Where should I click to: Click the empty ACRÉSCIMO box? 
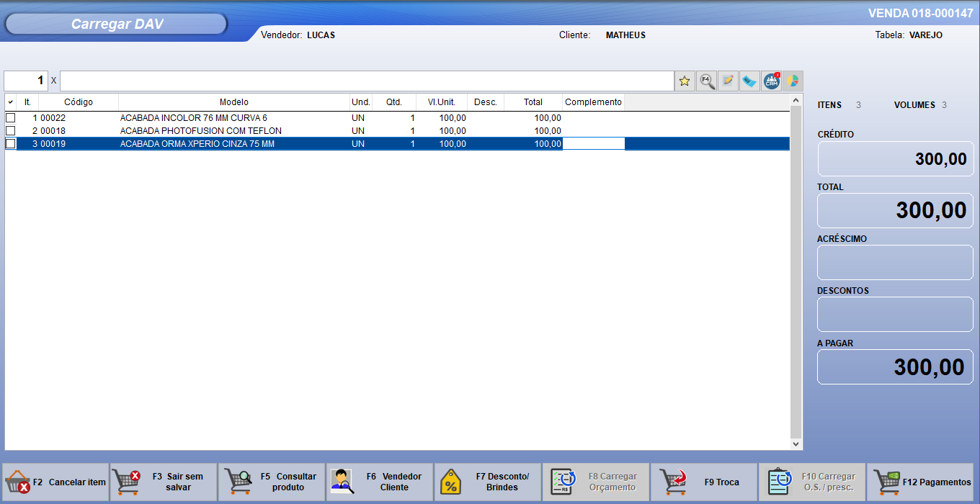895,262
